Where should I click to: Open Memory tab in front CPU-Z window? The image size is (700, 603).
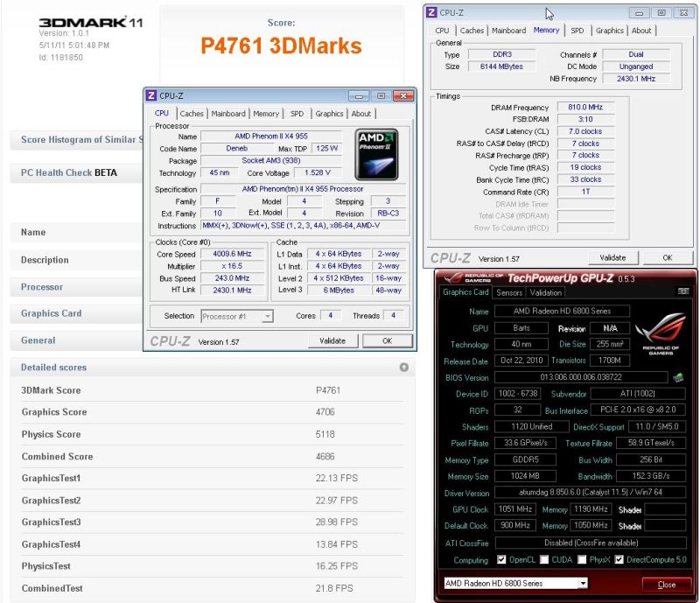tap(266, 114)
